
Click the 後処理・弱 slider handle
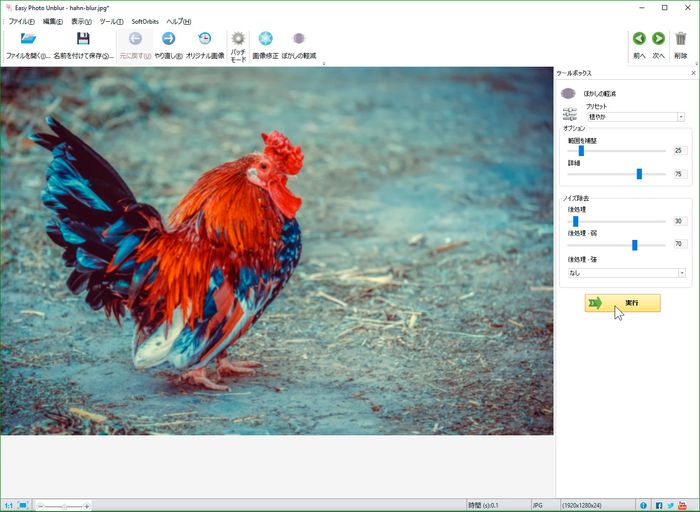[x=634, y=245]
